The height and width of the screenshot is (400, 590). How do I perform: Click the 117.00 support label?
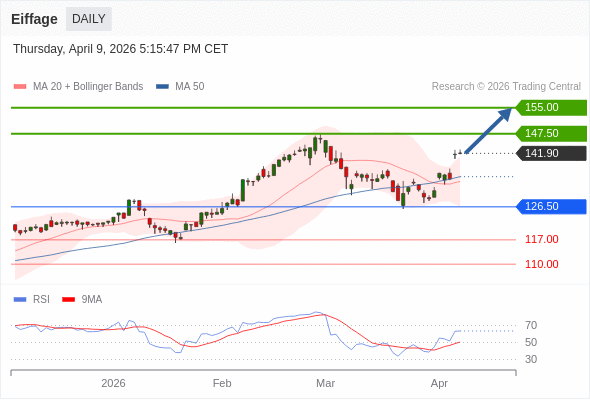point(541,239)
